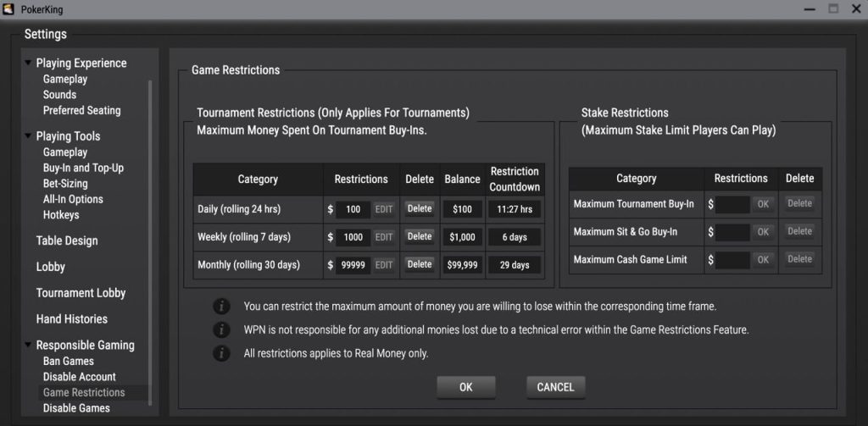Delete the Weekly rolling 7 days restriction
Image resolution: width=868 pixels, height=426 pixels.
click(419, 236)
